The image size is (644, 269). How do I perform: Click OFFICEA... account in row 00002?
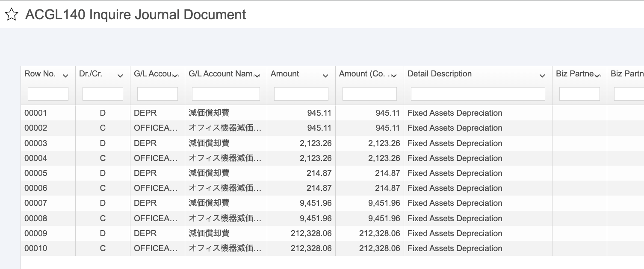click(156, 128)
